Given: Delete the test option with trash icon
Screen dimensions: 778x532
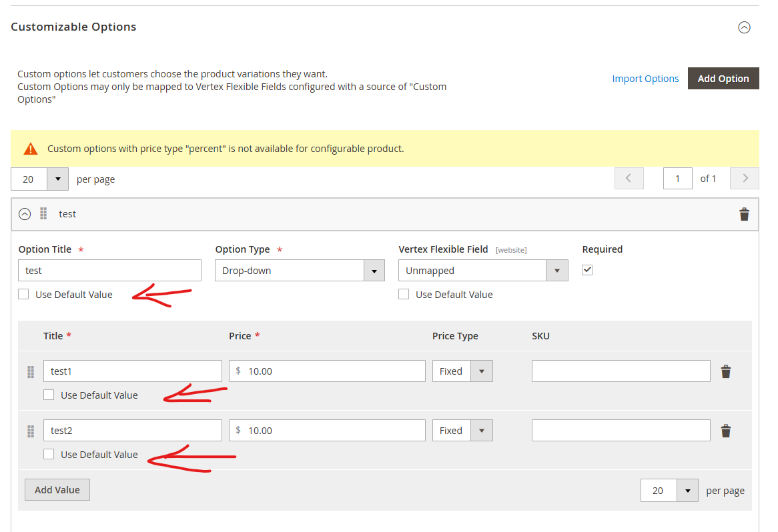Looking at the screenshot, I should (x=744, y=214).
